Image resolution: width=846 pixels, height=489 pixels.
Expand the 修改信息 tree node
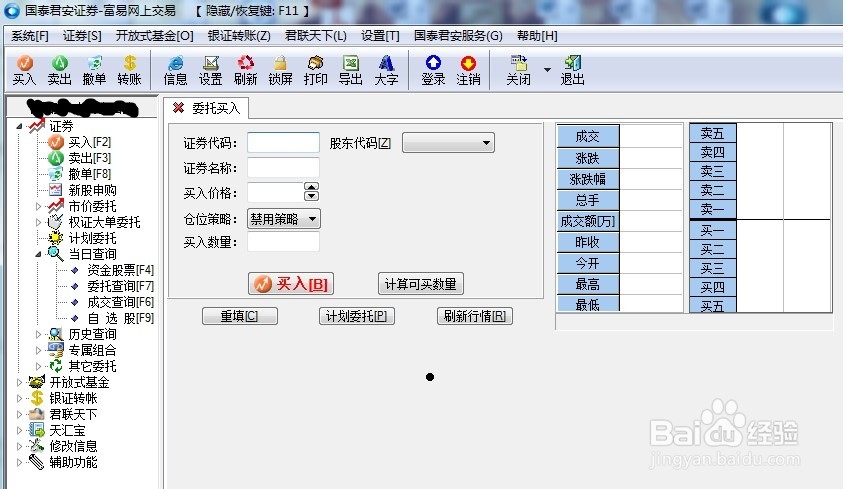click(x=19, y=446)
